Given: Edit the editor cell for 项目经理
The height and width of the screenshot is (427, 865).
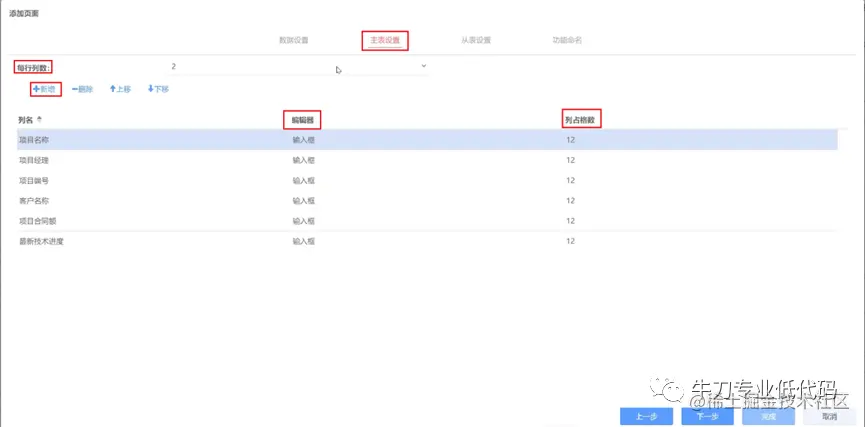Looking at the screenshot, I should click(303, 161).
